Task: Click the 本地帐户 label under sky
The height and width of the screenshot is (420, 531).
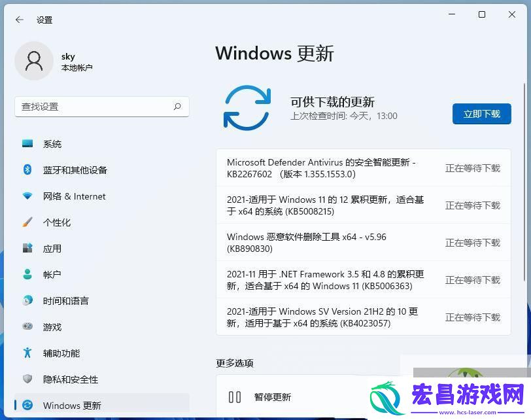Action: (x=77, y=68)
